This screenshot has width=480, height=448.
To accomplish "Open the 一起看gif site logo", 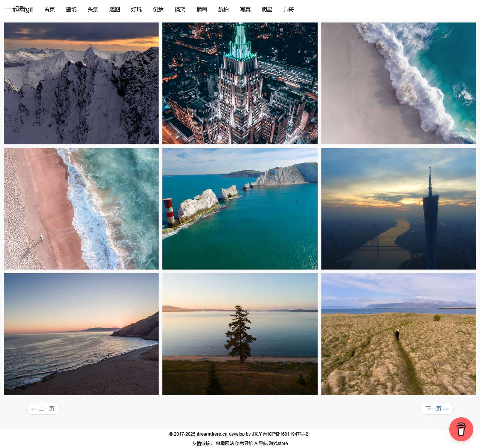I will pyautogui.click(x=19, y=9).
